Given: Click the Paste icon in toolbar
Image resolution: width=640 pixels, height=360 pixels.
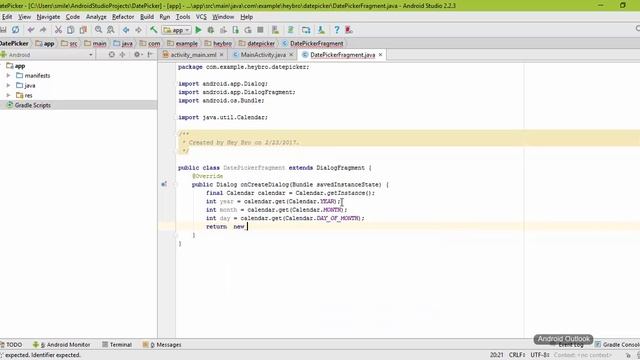Looking at the screenshot, I should click(83, 30).
